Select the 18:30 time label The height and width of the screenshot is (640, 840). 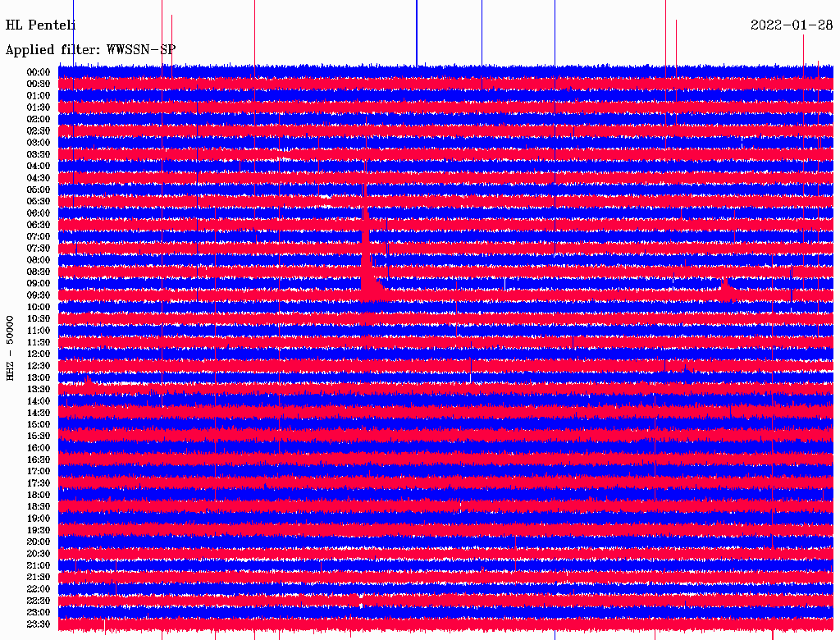coord(39,506)
